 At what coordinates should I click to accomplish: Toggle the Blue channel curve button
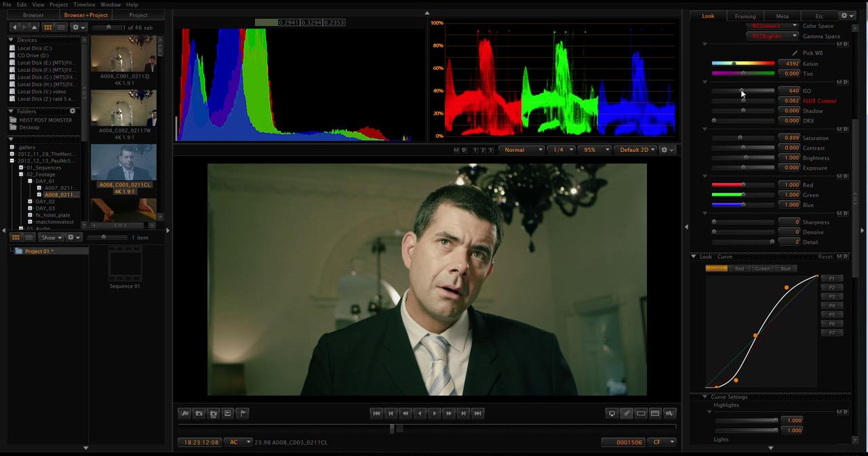[x=785, y=269]
